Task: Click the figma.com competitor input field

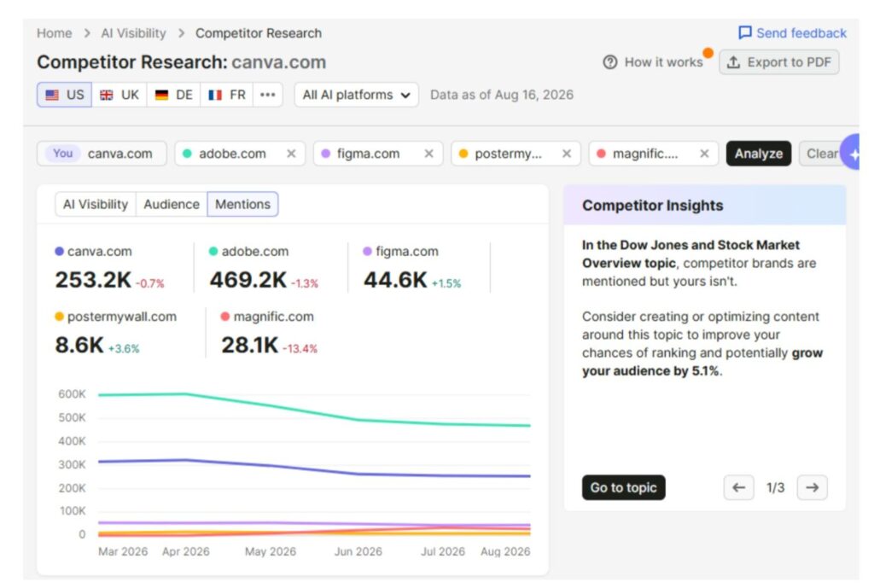Action: point(378,154)
